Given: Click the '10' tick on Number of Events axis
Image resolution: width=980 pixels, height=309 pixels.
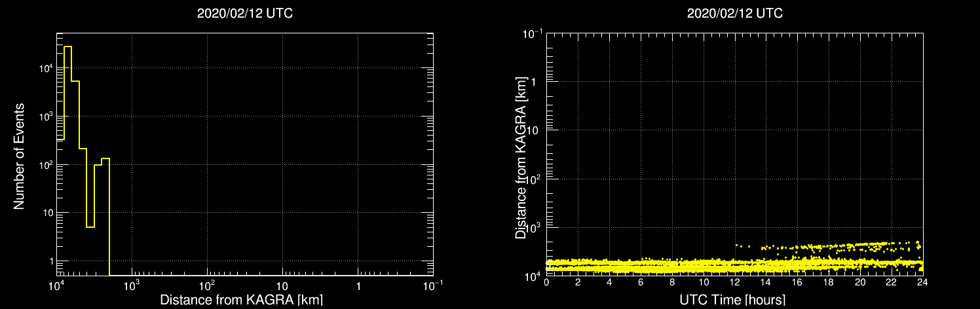Looking at the screenshot, I should (47, 213).
